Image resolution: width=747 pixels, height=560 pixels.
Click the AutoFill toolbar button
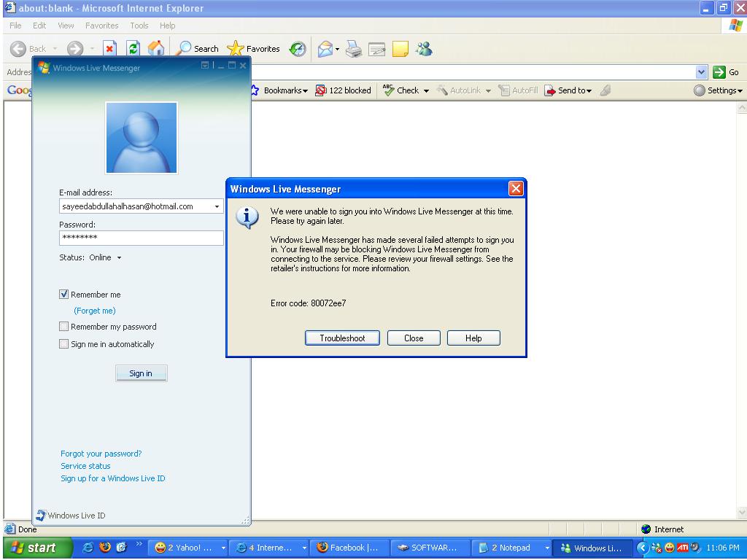point(519,90)
